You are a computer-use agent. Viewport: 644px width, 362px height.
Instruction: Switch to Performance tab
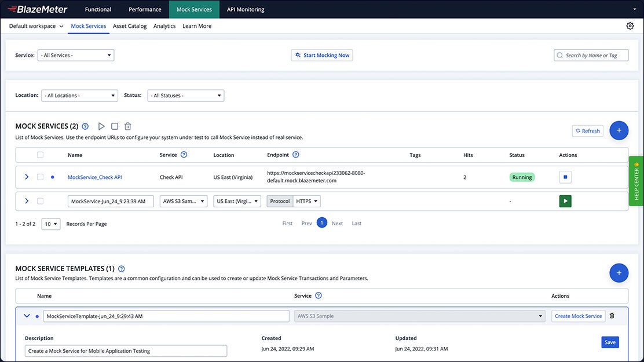(145, 9)
